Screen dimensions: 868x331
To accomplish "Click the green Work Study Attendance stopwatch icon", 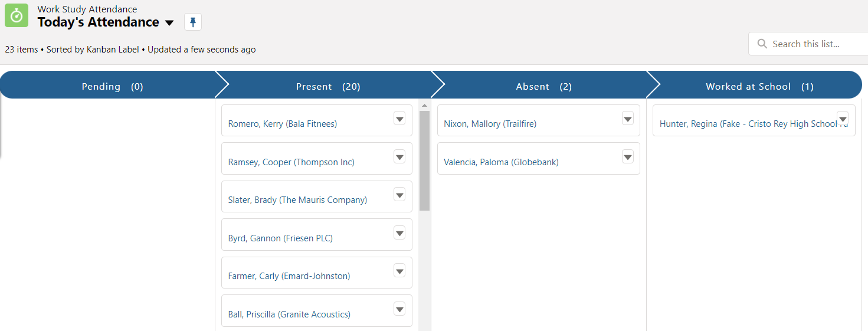I will click(x=17, y=15).
